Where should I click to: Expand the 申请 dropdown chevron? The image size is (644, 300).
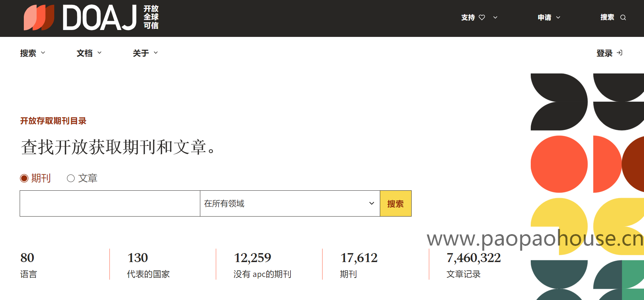coord(558,17)
